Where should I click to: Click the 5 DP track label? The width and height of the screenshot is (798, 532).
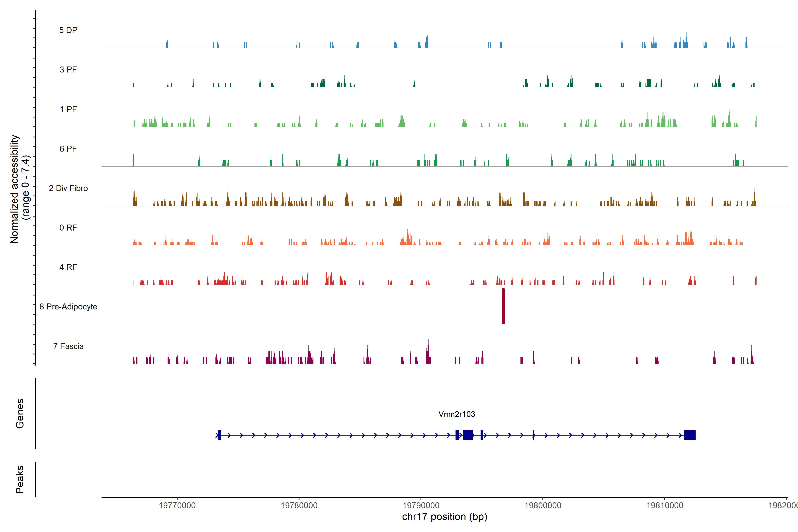[68, 30]
